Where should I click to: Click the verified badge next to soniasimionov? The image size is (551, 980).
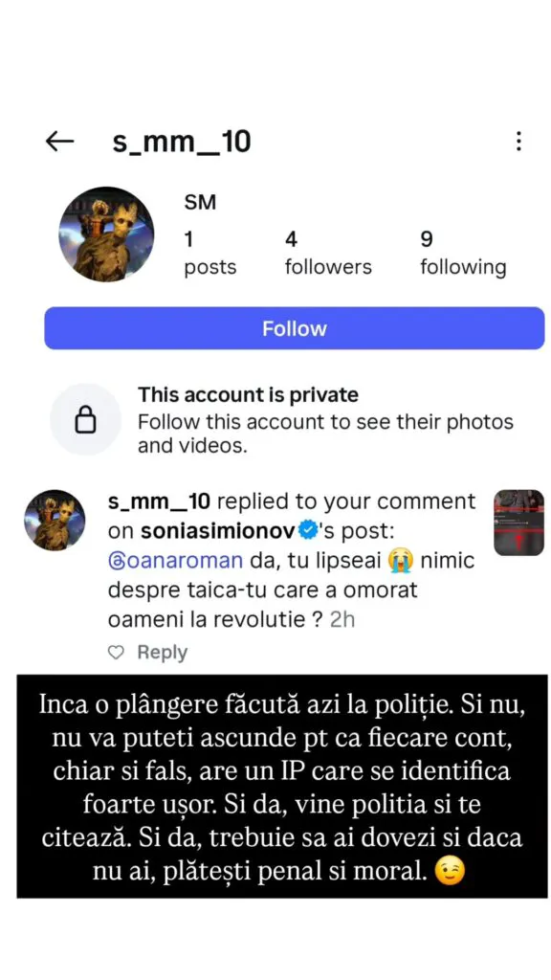[x=307, y=530]
